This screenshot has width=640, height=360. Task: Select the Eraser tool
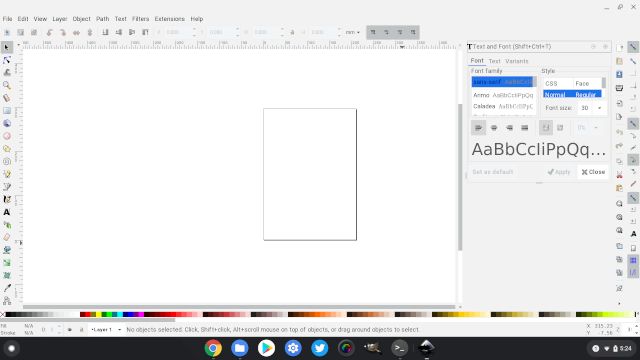point(7,238)
